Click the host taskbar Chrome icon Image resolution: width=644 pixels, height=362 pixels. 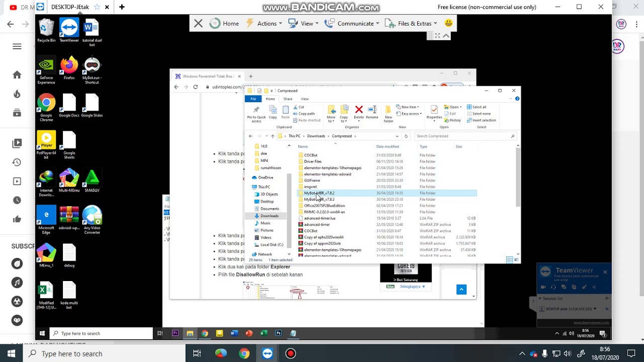point(244,353)
